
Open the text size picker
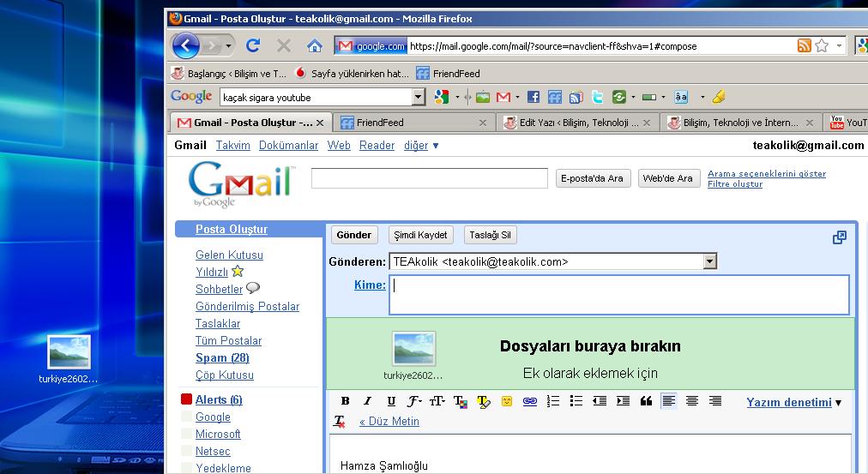click(x=437, y=401)
